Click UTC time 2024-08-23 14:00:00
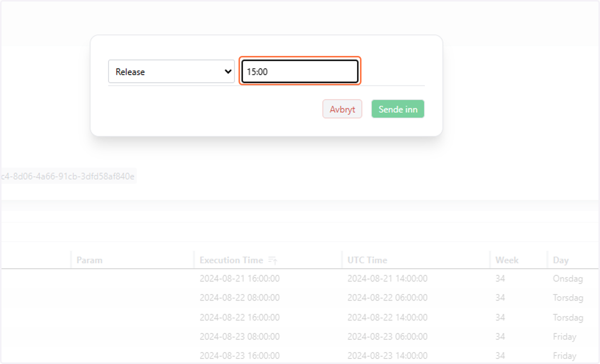Image resolution: width=600 pixels, height=364 pixels. 387,356
